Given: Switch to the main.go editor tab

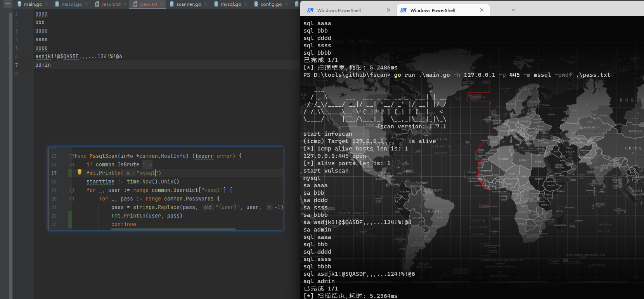Looking at the screenshot, I should click(x=33, y=4).
